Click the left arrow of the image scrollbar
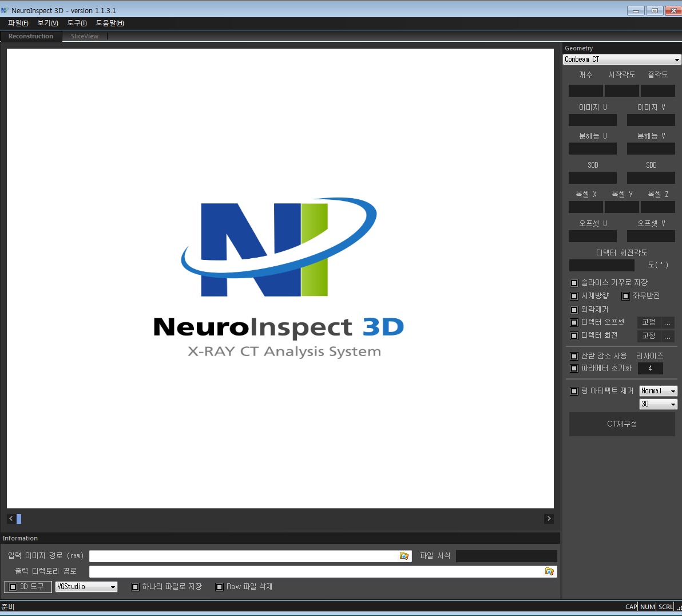682x616 pixels. coord(11,519)
